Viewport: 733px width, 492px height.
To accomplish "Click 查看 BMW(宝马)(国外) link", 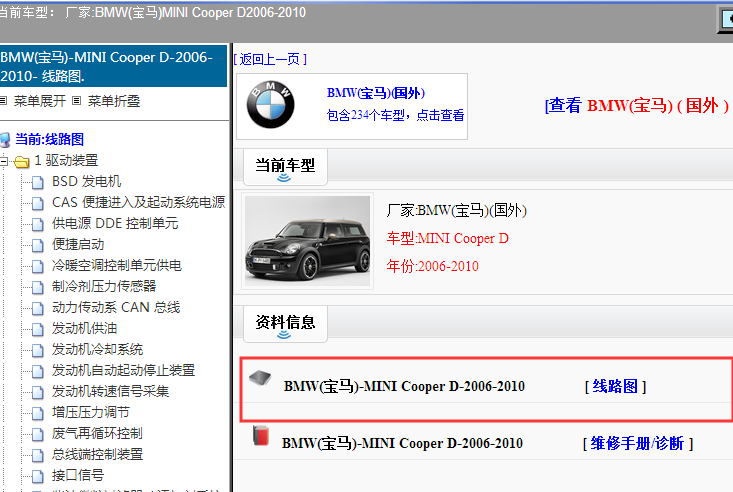I will pyautogui.click(x=637, y=106).
